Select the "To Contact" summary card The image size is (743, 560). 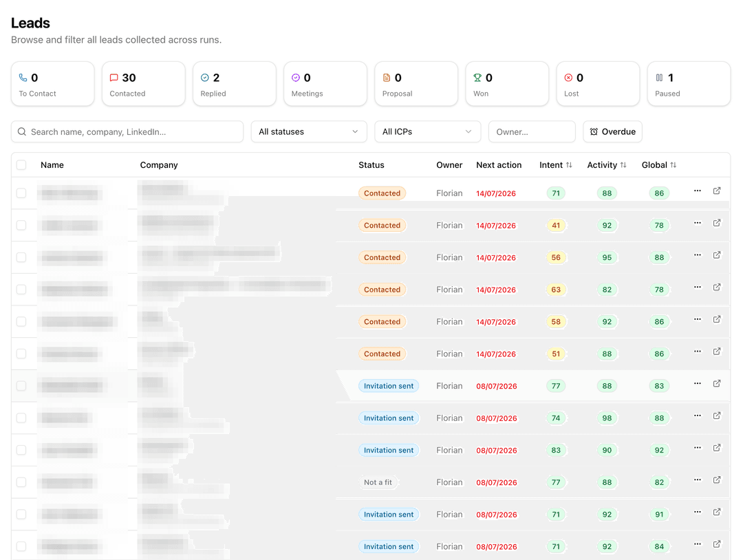[x=52, y=84]
